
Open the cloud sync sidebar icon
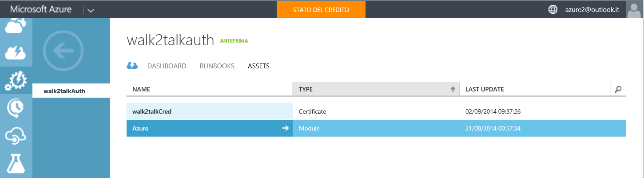pyautogui.click(x=16, y=136)
